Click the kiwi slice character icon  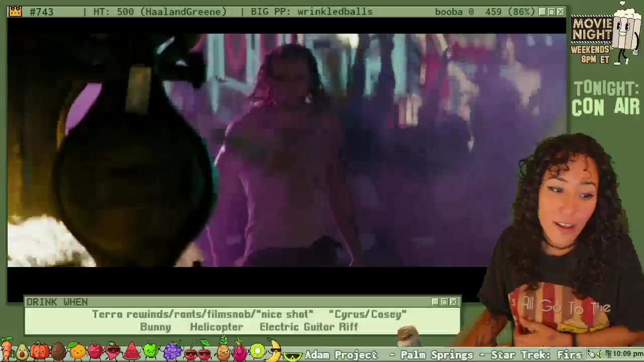tap(258, 351)
